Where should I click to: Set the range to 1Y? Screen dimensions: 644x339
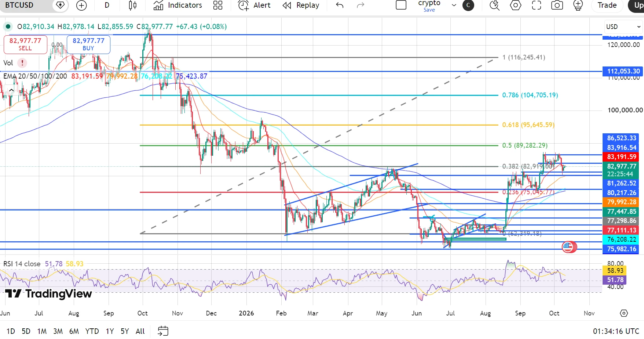click(110, 331)
